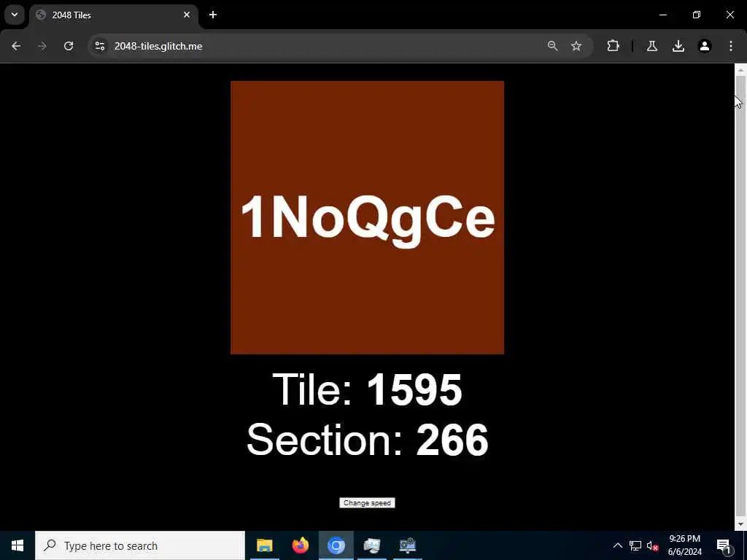Click the Section: 266 text

click(x=368, y=440)
